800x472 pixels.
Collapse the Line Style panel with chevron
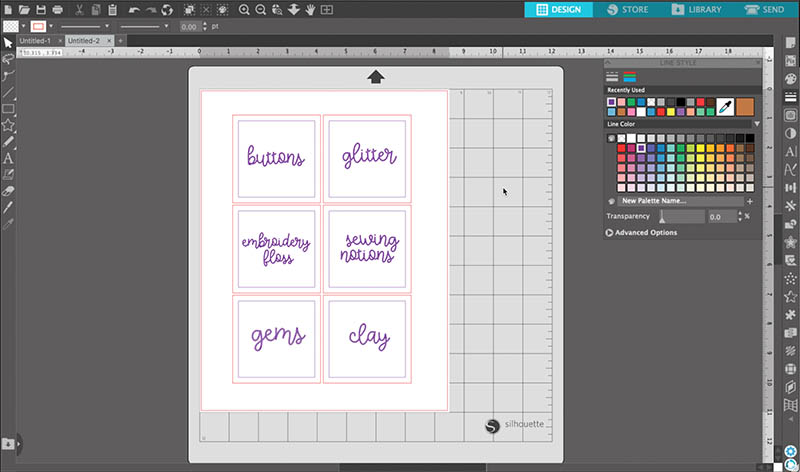[x=608, y=63]
